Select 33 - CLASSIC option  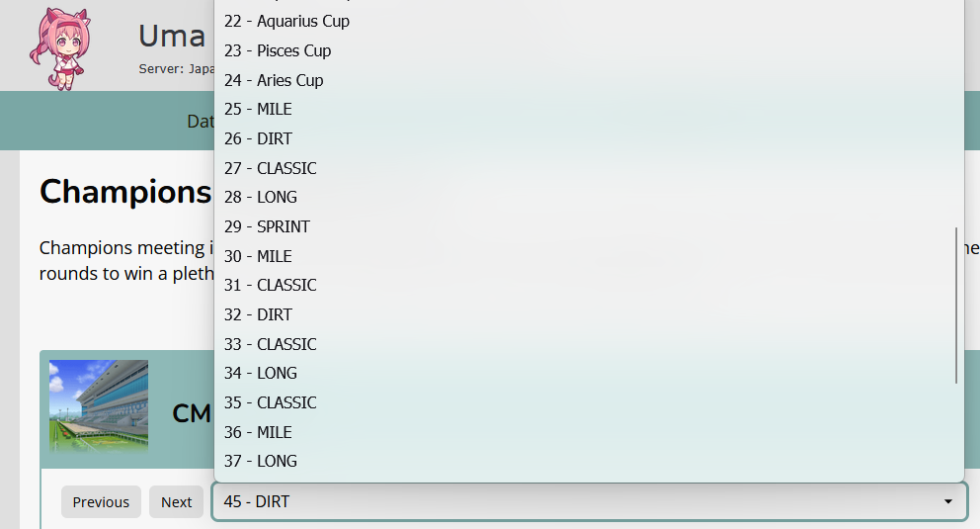pos(589,344)
